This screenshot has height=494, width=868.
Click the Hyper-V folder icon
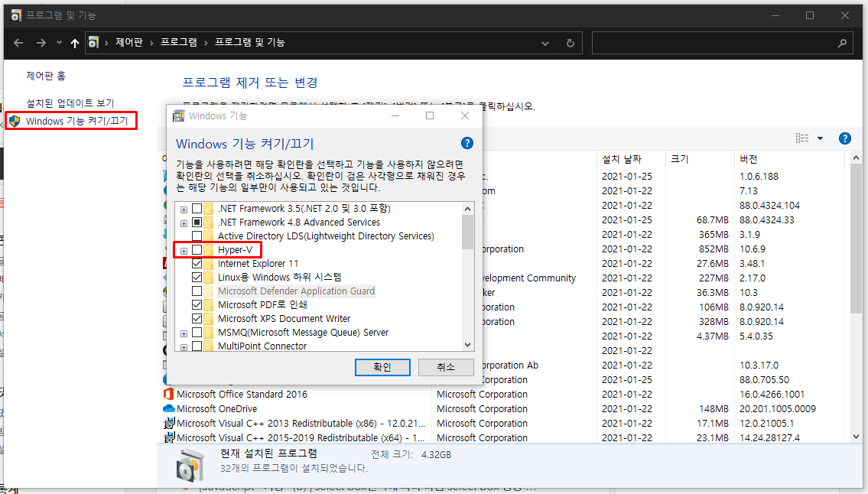208,250
